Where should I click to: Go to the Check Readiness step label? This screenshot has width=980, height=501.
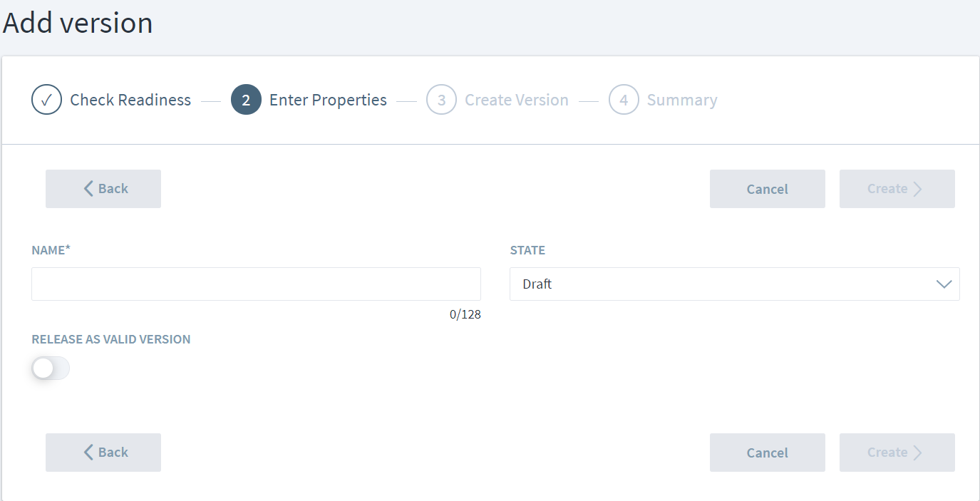130,100
